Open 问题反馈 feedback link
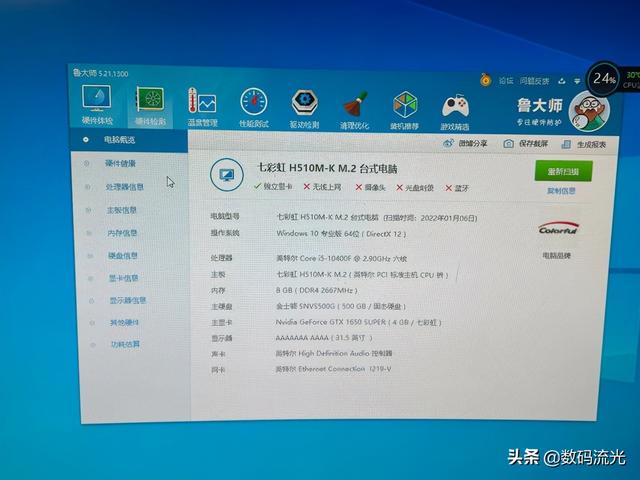640x480 pixels. tap(534, 81)
